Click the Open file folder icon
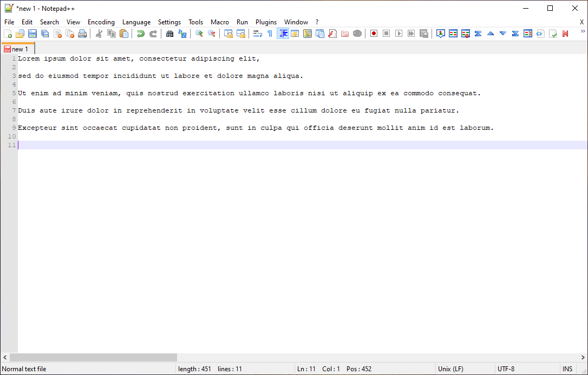 click(20, 34)
